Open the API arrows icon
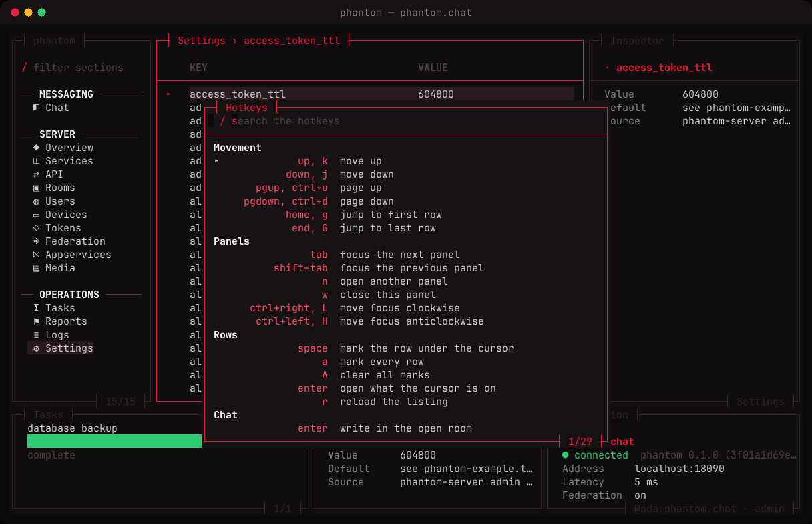 (36, 174)
